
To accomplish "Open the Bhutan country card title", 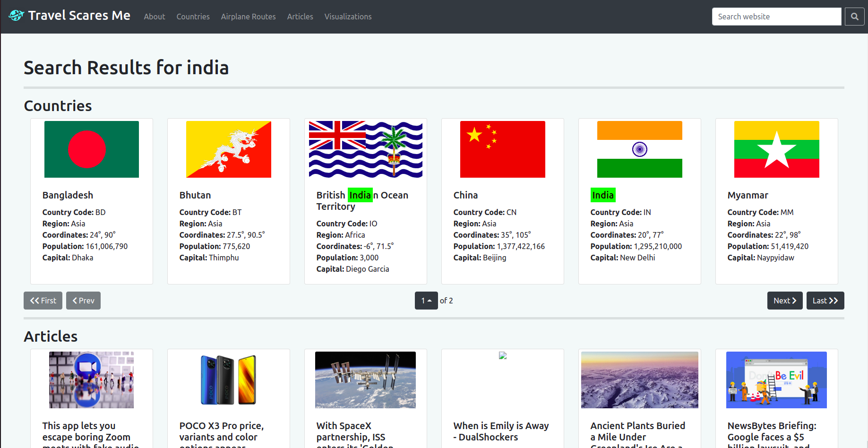I will [x=195, y=195].
